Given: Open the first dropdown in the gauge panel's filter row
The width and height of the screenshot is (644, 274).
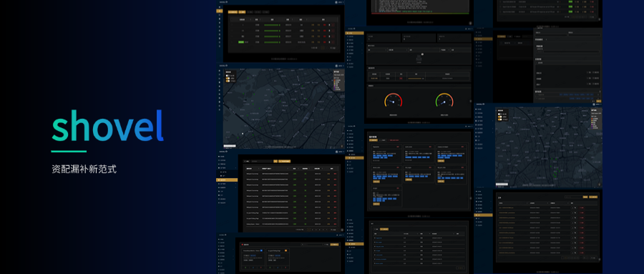Looking at the screenshot, I should pyautogui.click(x=376, y=50).
